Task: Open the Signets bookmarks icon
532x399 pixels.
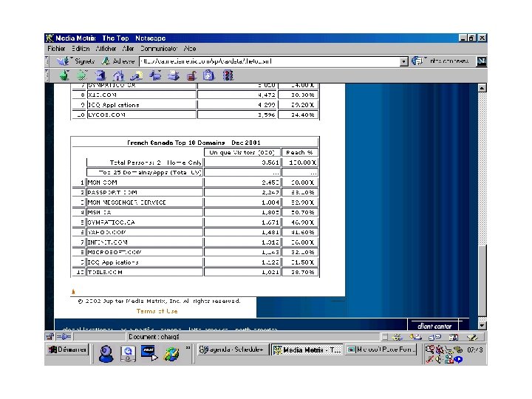Action: (63, 61)
